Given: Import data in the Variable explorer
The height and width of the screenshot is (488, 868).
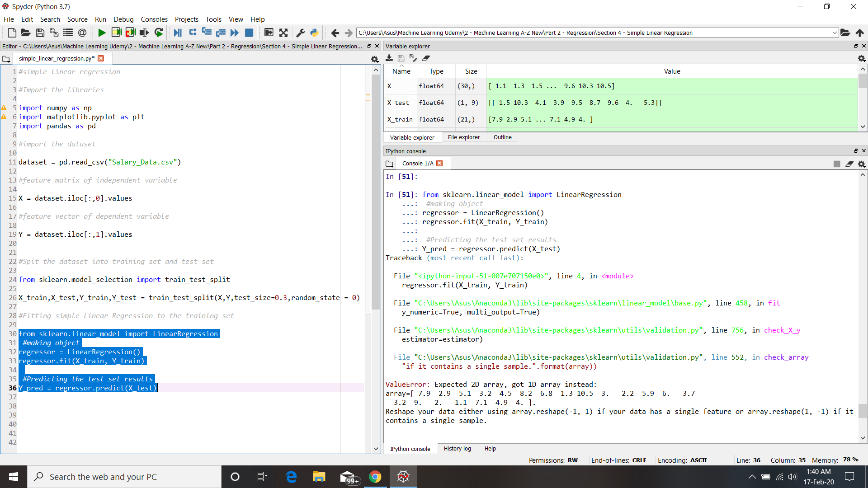Looking at the screenshot, I should pyautogui.click(x=389, y=58).
